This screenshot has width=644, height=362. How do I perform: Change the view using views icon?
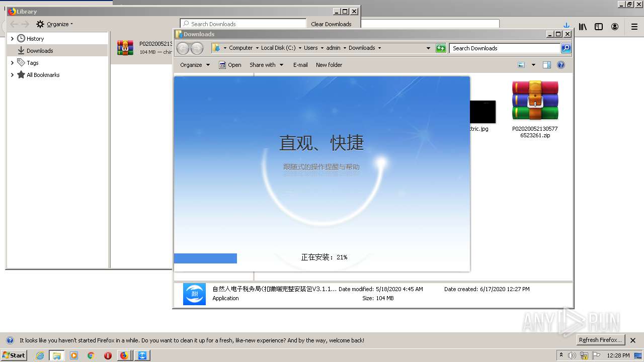[x=521, y=65]
